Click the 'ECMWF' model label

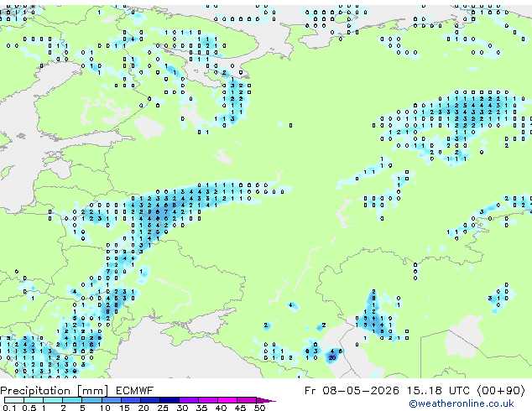click(x=135, y=391)
